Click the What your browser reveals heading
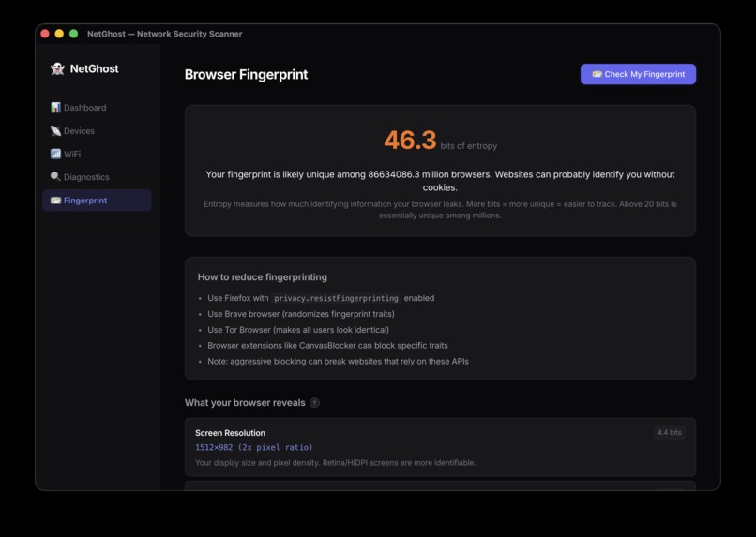Viewport: 756px width, 537px height. point(245,403)
